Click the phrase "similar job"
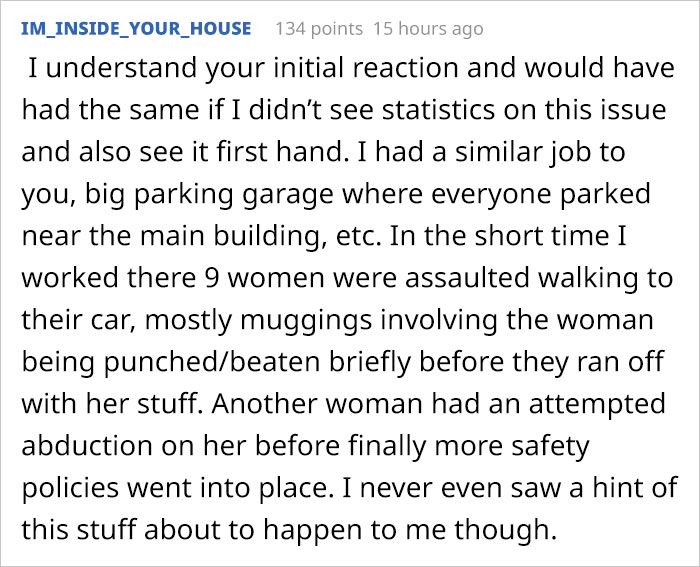Viewport: 700px width, 567px height. tap(525, 154)
